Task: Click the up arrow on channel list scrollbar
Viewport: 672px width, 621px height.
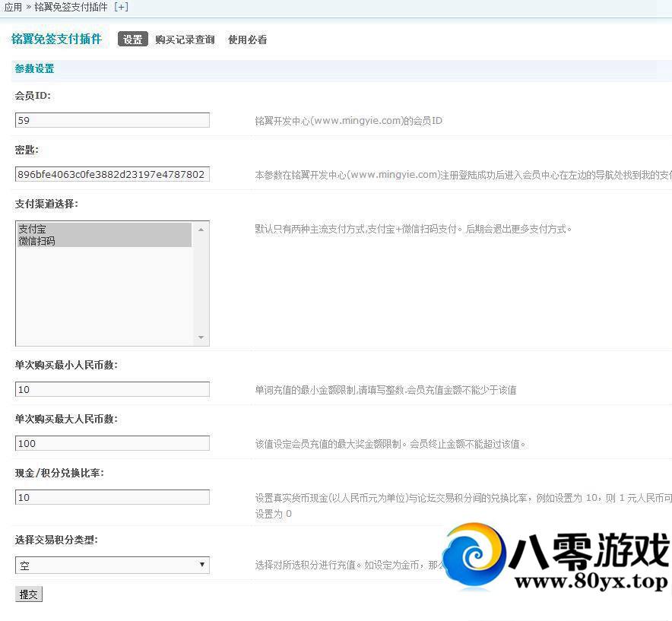Action: point(201,227)
